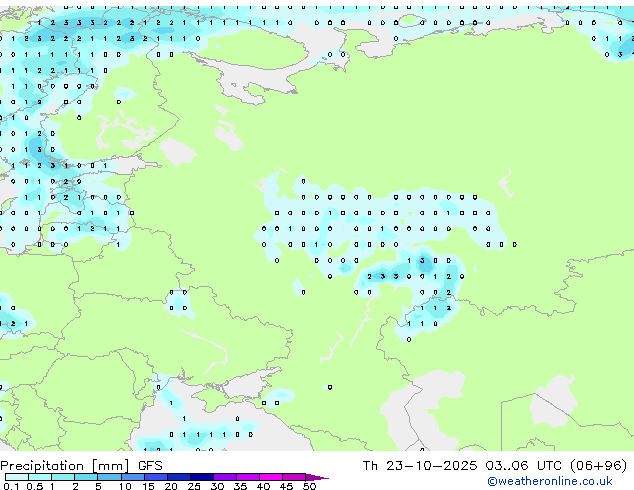The width and height of the screenshot is (634, 490).
Task: Select legend scale label "35"
Action: (x=240, y=486)
